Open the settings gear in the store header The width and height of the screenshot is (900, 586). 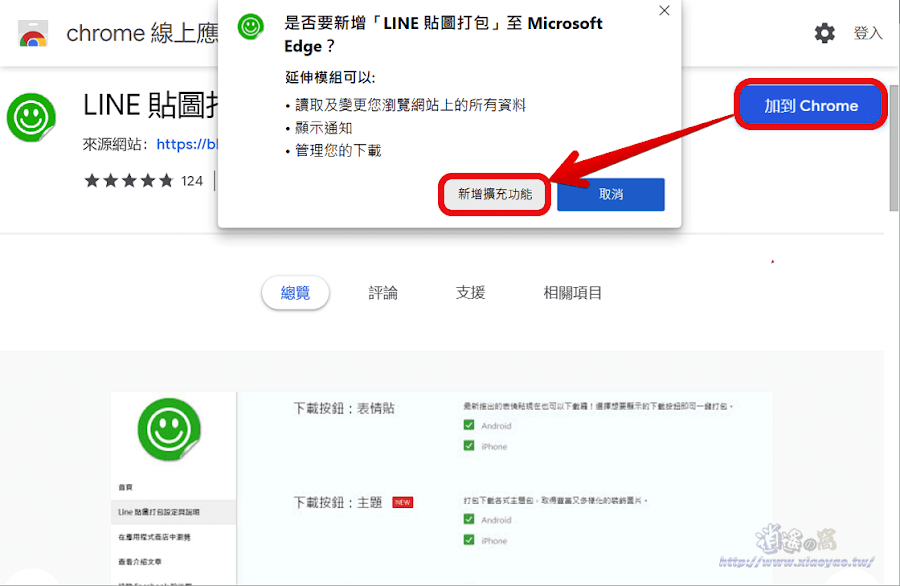(x=825, y=33)
